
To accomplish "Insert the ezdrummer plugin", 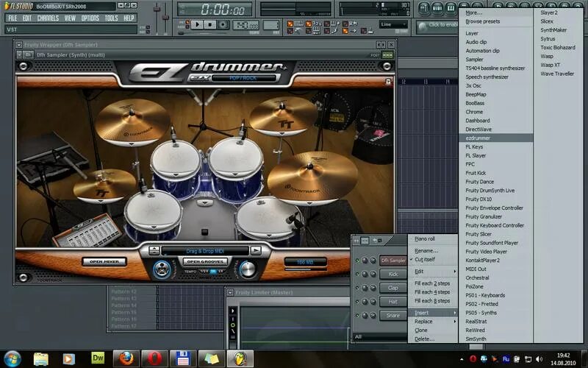I will click(495, 138).
